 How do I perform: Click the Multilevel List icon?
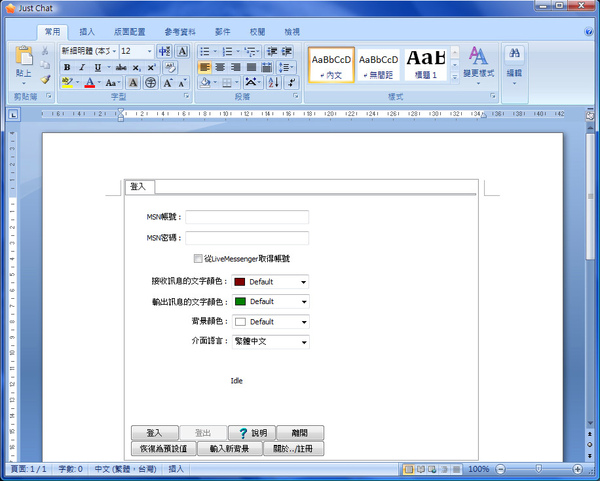(250, 51)
